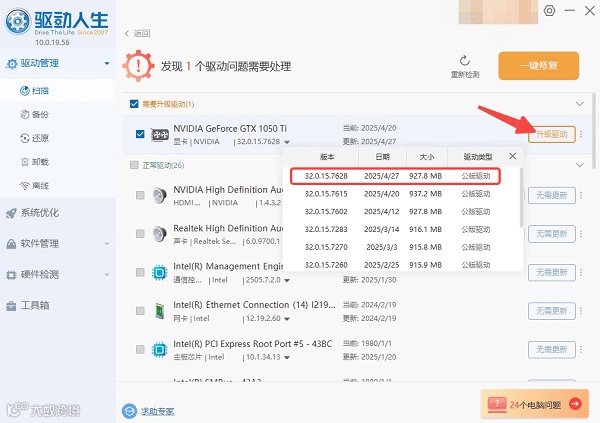Expand the 硬件检测 sidebar section arrow
This screenshot has height=423, width=600.
tap(107, 274)
